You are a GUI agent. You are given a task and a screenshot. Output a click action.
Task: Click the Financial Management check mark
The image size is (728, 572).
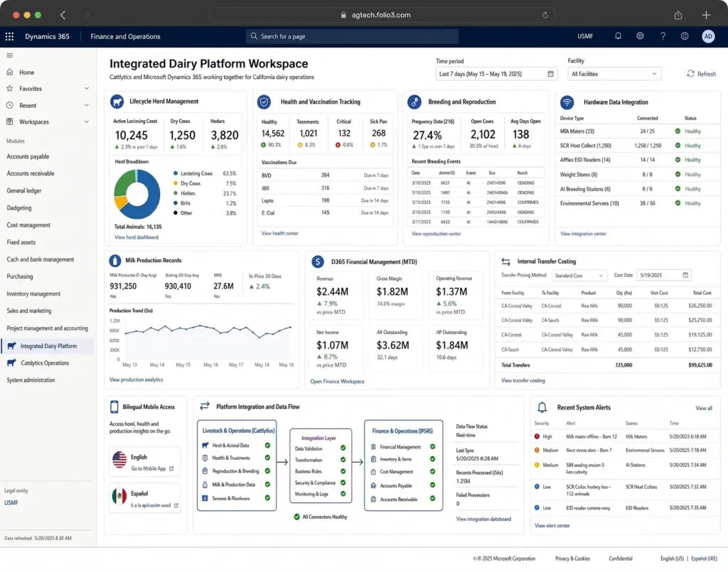(x=432, y=447)
